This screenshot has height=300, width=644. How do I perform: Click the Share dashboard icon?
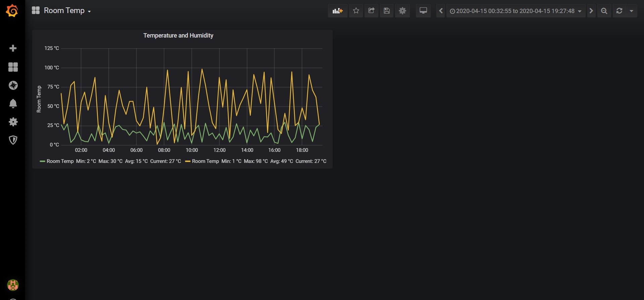click(371, 11)
